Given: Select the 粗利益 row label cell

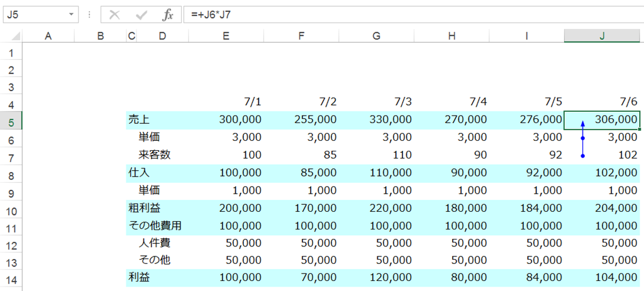Looking at the screenshot, I should pyautogui.click(x=158, y=209).
